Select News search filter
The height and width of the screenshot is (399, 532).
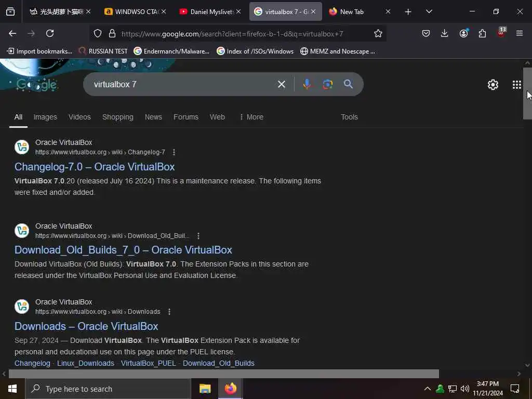[x=153, y=117]
